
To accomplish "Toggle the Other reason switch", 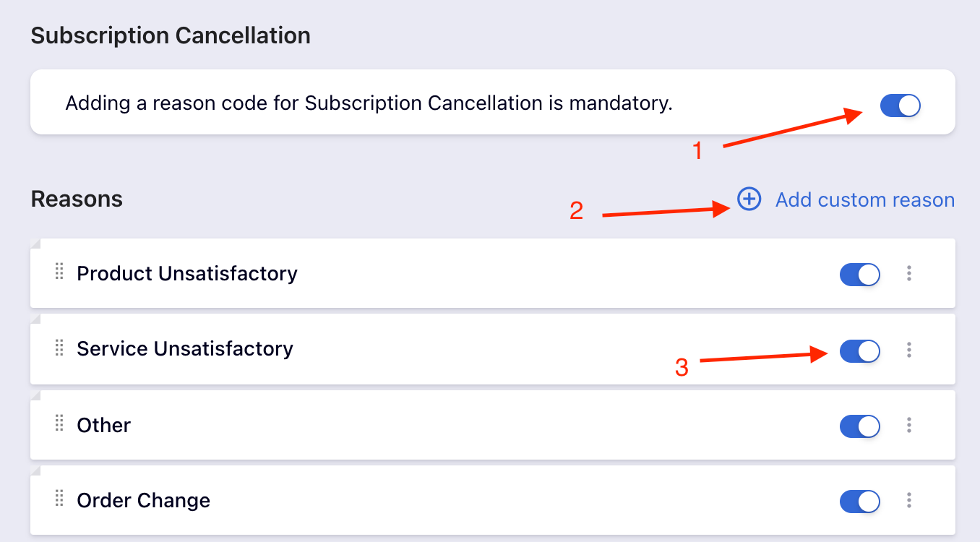I will pyautogui.click(x=859, y=425).
